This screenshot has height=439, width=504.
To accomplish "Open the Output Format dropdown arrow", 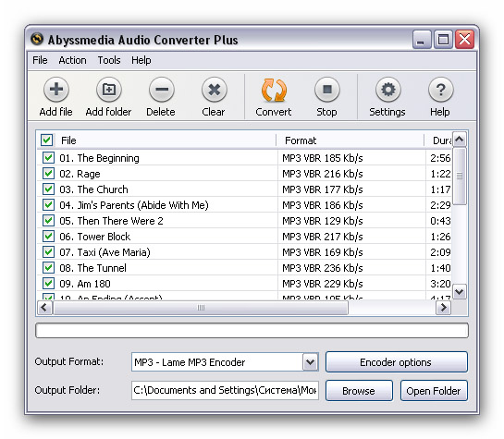I will [310, 362].
